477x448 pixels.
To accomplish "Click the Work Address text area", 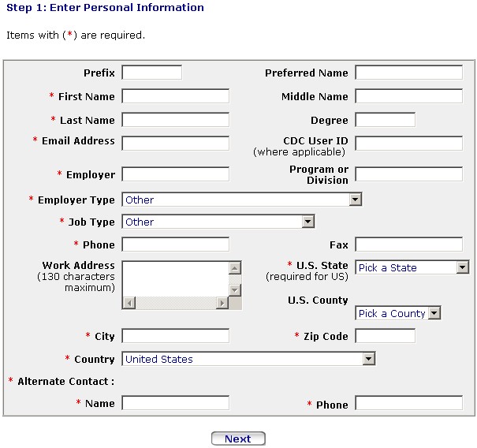I will pos(175,278).
